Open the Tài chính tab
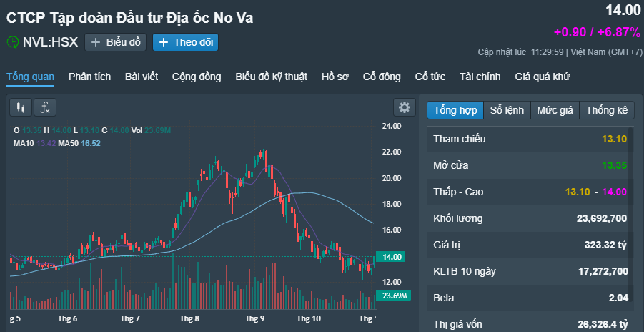The width and height of the screenshot is (644, 332). pos(480,77)
